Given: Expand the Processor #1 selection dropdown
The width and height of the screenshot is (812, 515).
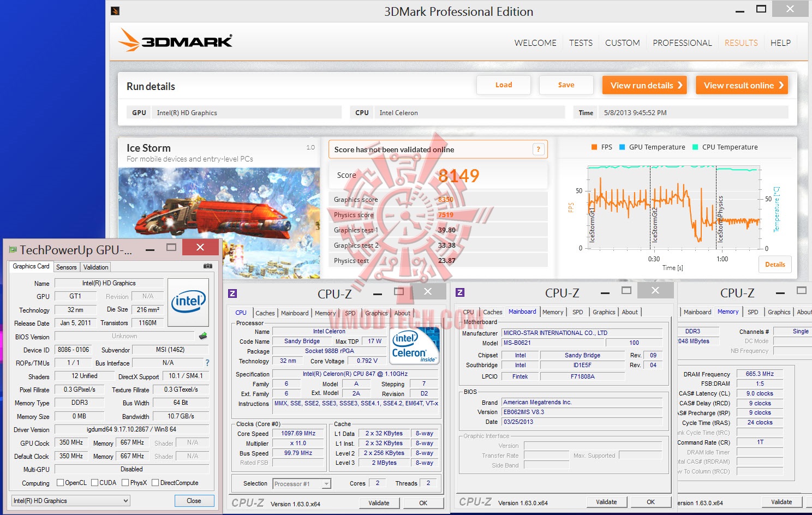Looking at the screenshot, I should 302,484.
